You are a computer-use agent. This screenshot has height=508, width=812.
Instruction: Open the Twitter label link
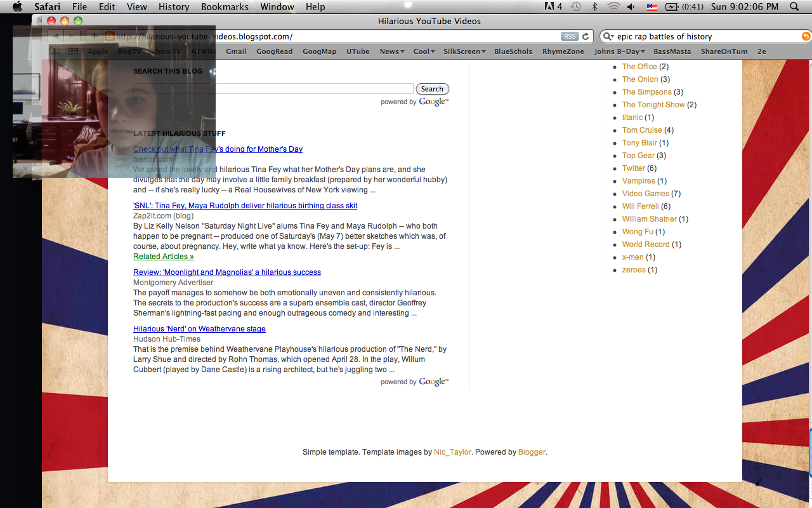[x=634, y=168]
